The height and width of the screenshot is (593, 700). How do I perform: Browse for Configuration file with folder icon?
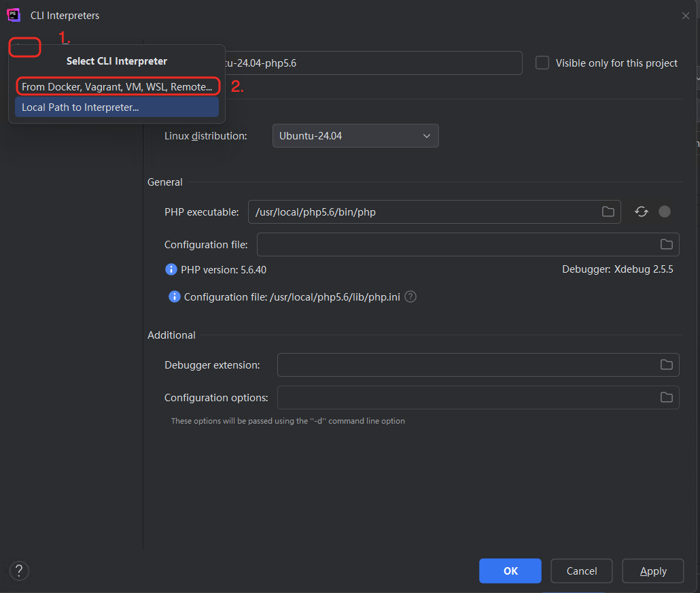(x=666, y=244)
